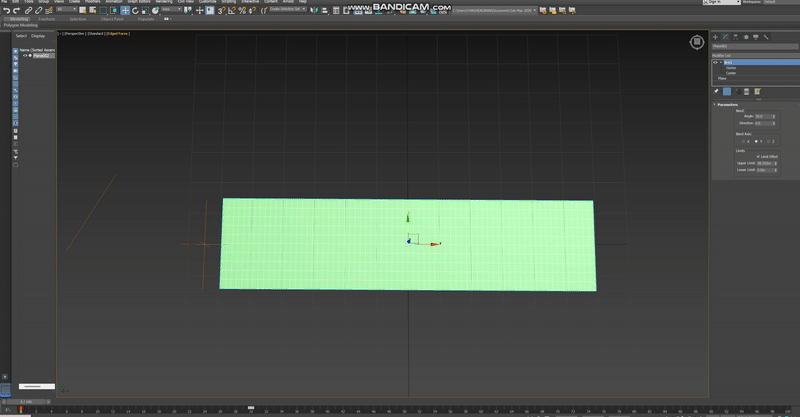Screen dimensions: 800x417
Task: Switch to the Hierarchy command panel tab
Action: (x=735, y=37)
